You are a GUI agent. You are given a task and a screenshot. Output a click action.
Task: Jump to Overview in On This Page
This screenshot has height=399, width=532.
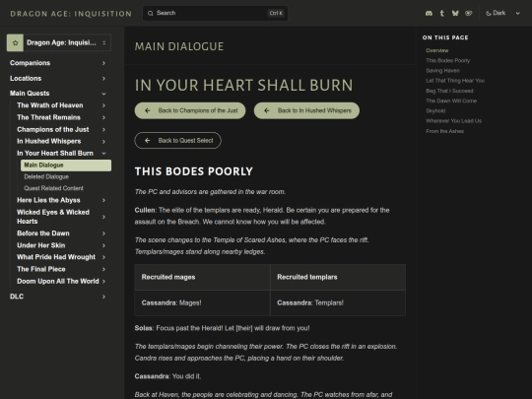[x=437, y=50]
